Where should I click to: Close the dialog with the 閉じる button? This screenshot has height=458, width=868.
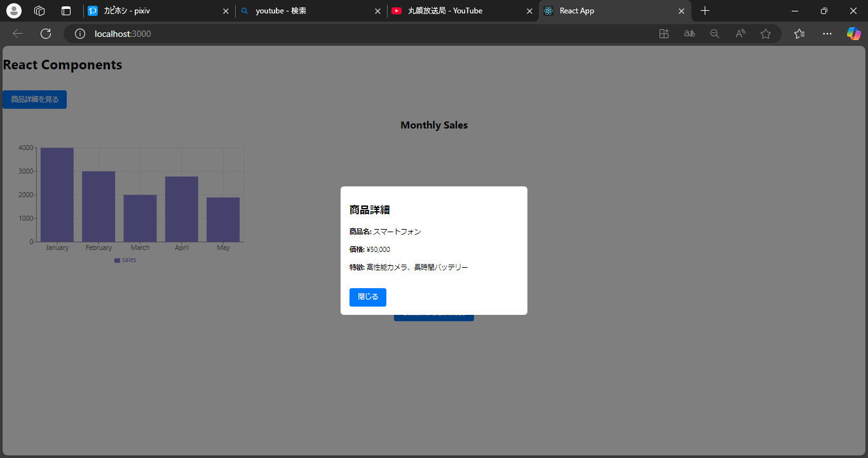pyautogui.click(x=367, y=297)
